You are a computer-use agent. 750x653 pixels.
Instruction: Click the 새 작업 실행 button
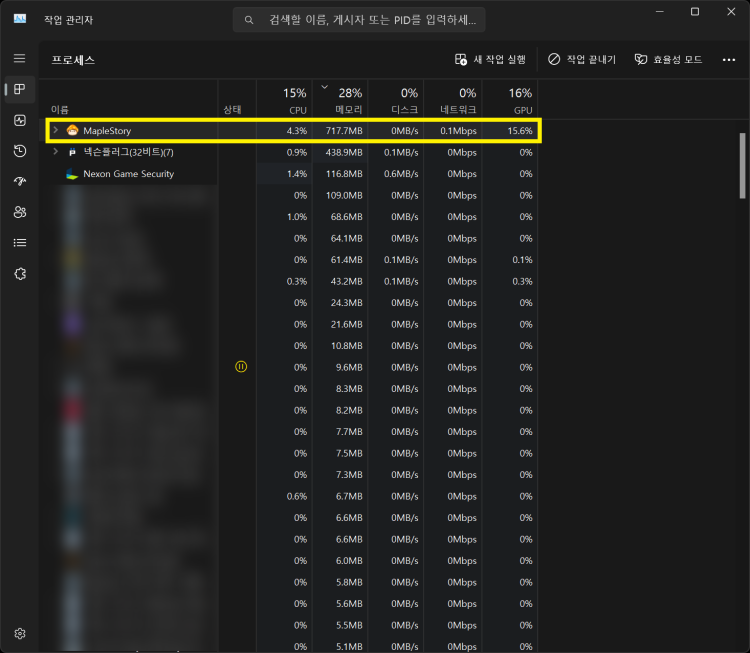[490, 59]
